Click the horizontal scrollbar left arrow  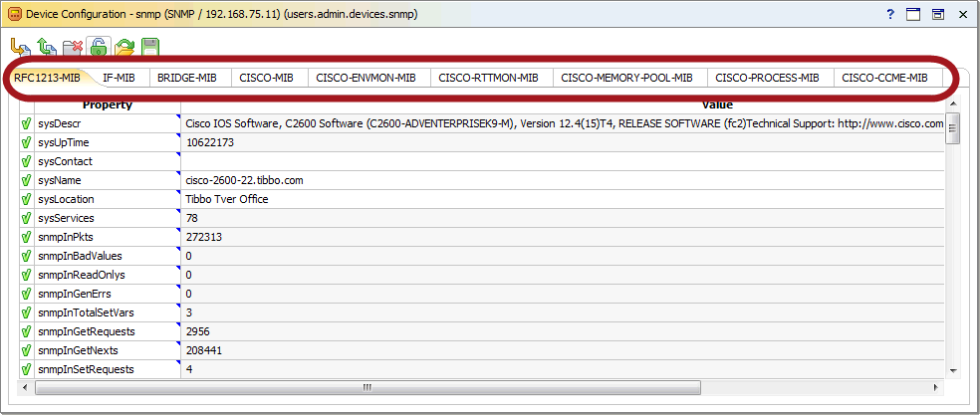click(26, 387)
